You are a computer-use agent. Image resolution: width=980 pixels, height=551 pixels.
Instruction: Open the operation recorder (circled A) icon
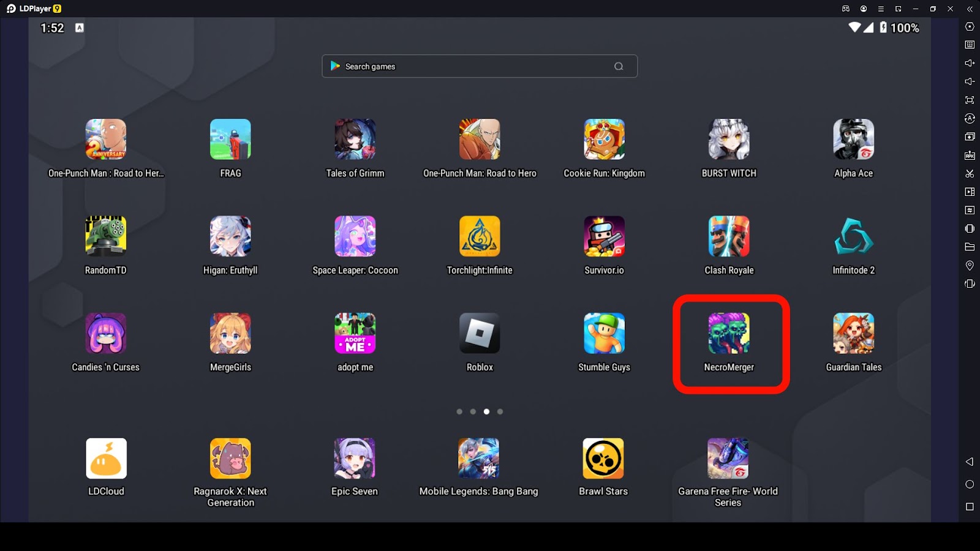click(970, 118)
